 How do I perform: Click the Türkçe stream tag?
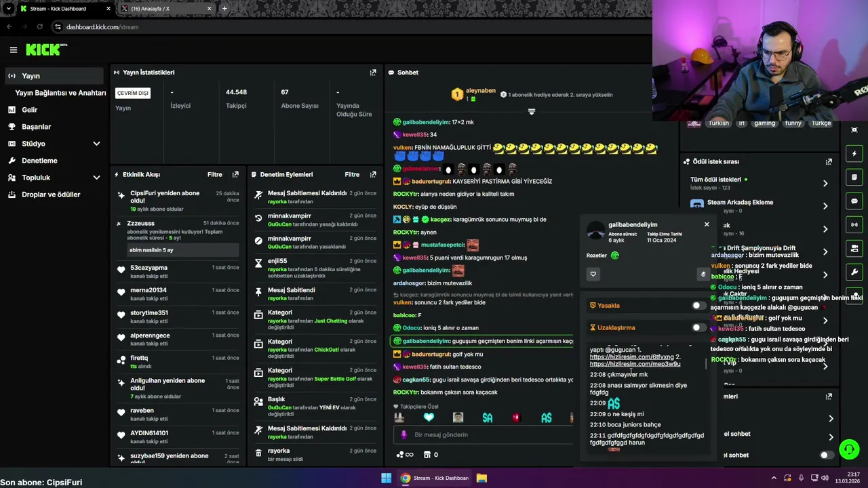821,123
